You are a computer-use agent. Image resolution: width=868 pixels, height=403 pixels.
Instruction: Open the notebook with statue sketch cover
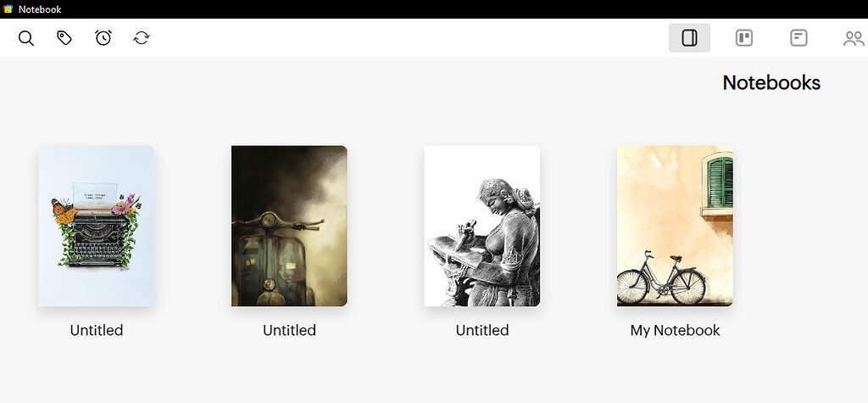[x=481, y=227]
